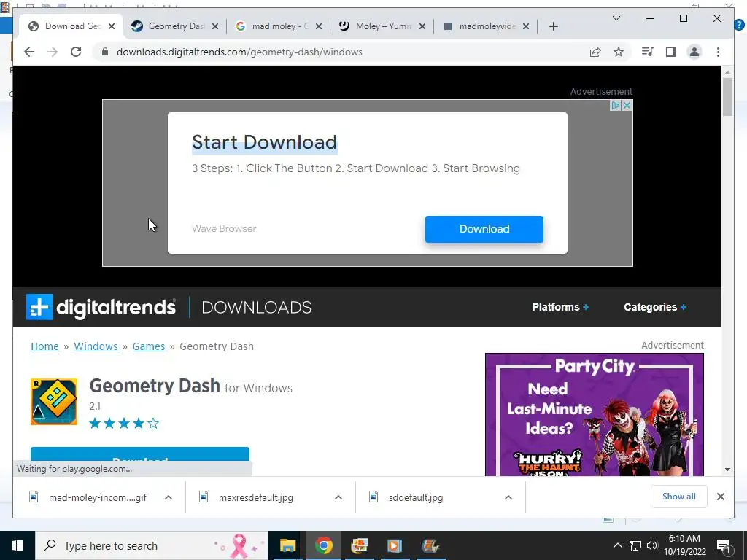Show all downloads
This screenshot has height=560, width=747.
click(x=679, y=497)
